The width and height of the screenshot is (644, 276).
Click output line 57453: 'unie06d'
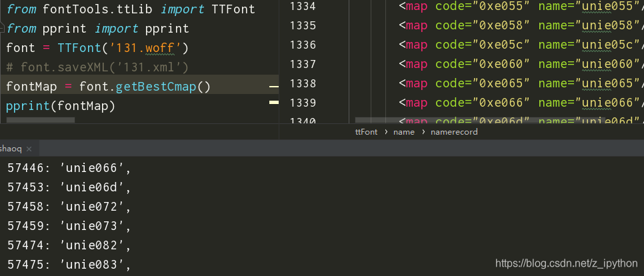coord(69,187)
